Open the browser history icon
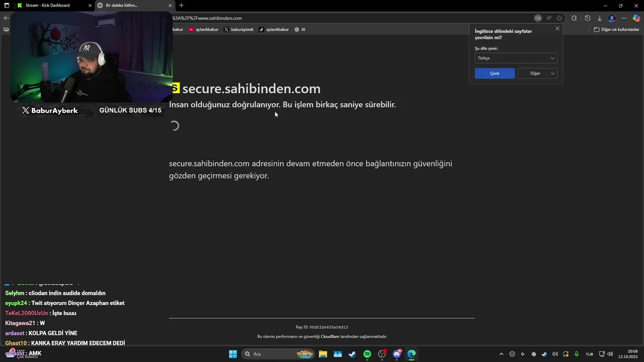This screenshot has height=362, width=644. click(587, 18)
